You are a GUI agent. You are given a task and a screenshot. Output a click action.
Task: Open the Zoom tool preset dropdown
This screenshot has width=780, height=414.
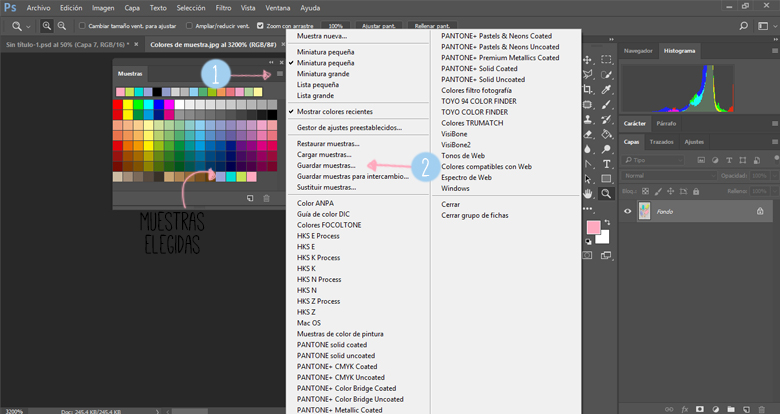28,26
